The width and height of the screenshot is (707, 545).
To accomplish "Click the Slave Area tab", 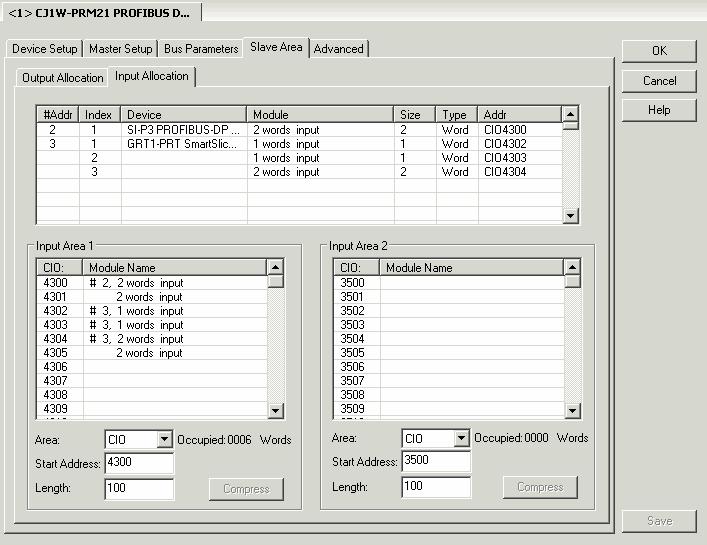I will (276, 47).
